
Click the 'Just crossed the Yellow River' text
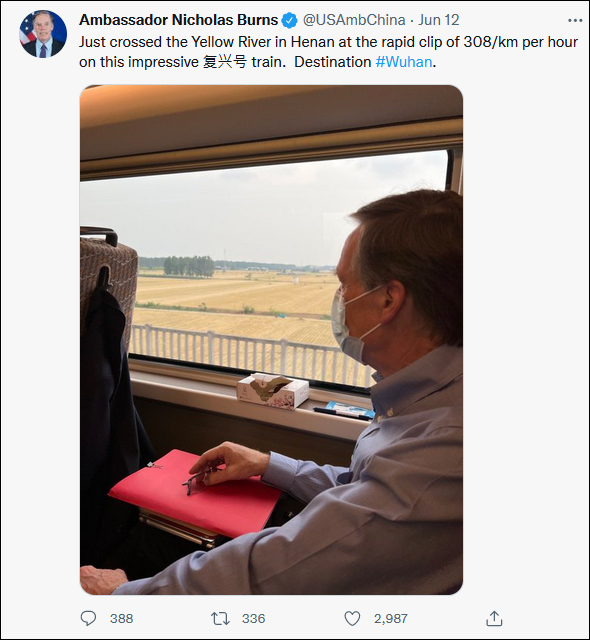coord(175,42)
